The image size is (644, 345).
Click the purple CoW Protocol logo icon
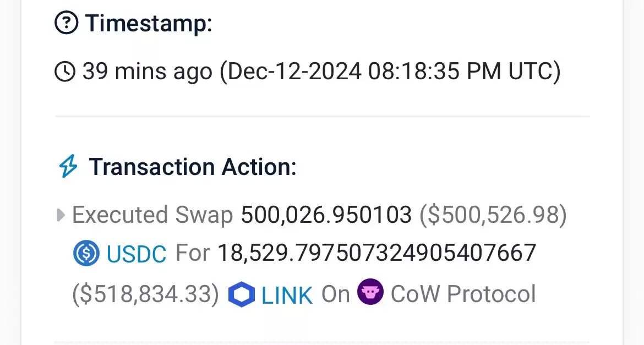(370, 292)
